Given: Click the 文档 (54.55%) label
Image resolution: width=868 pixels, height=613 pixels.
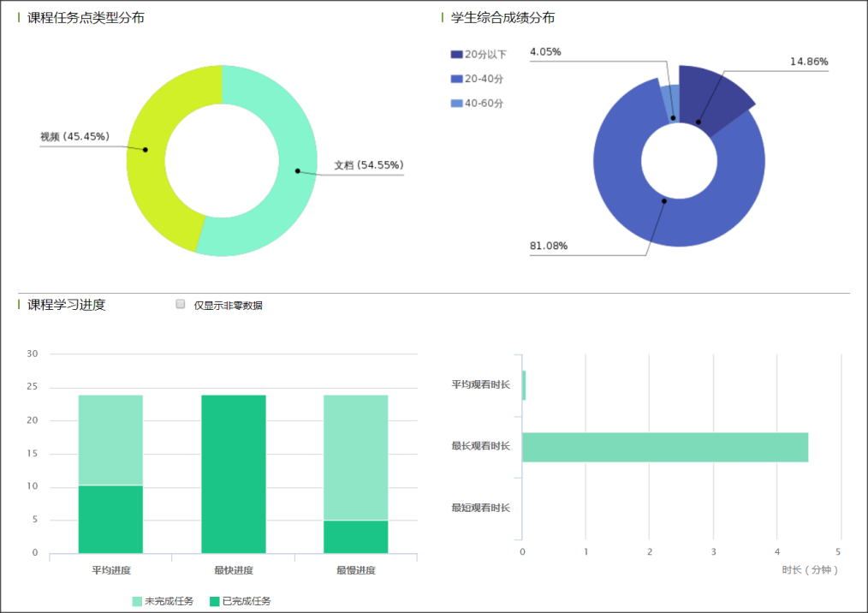Looking at the screenshot, I should coord(369,165).
